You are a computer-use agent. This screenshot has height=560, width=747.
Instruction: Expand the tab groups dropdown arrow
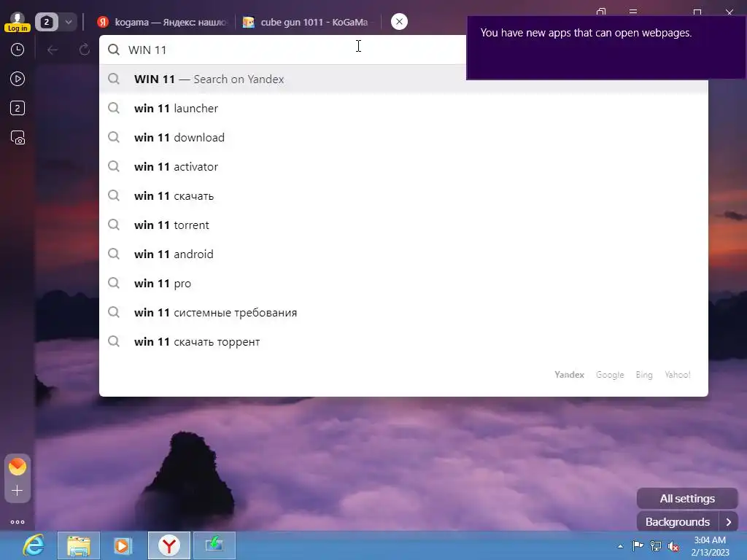(x=68, y=22)
